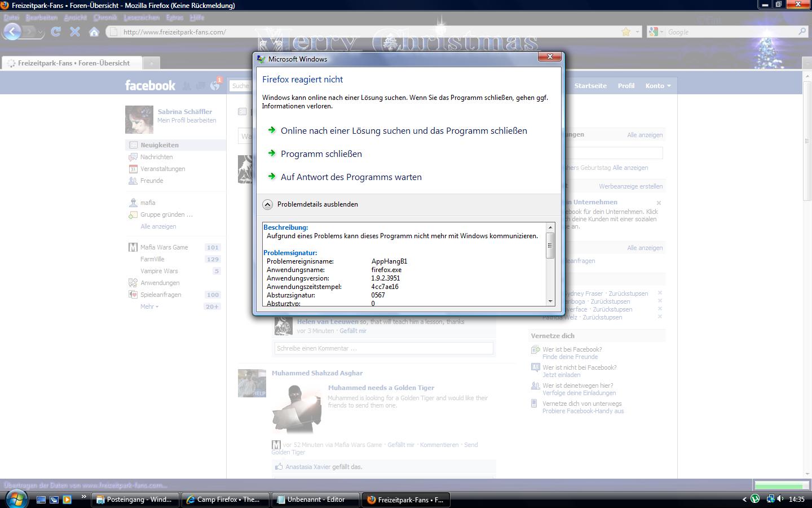Expand the Mehr list in sidebar
The image size is (812, 508).
pos(149,306)
